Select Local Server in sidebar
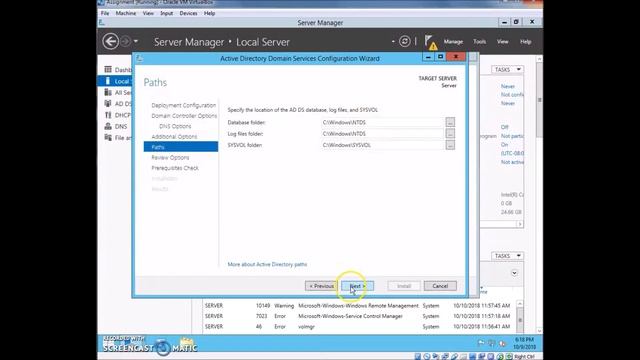Viewport: 640px width, 360px height. click(115, 81)
